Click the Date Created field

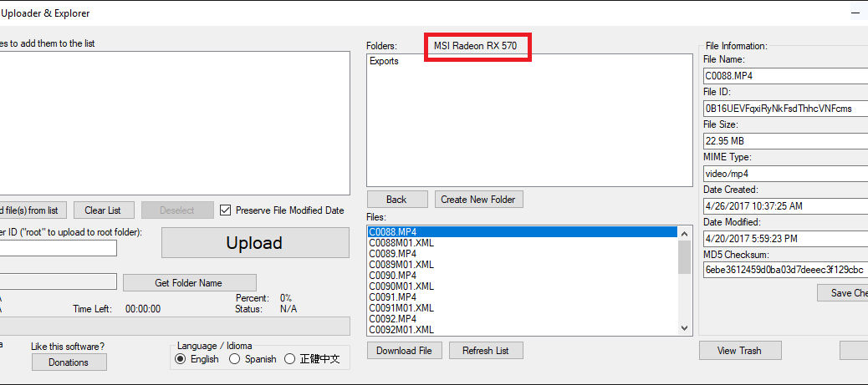[785, 205]
